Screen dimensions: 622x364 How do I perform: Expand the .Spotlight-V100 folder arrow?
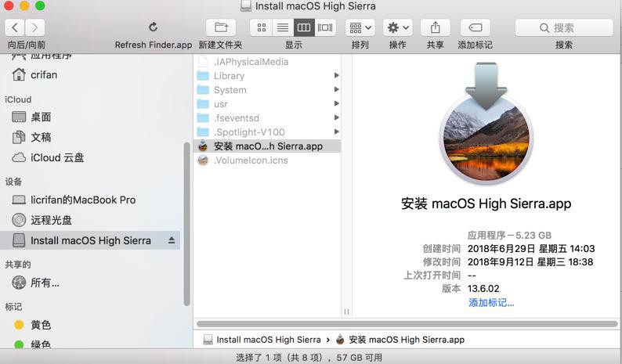click(x=336, y=132)
